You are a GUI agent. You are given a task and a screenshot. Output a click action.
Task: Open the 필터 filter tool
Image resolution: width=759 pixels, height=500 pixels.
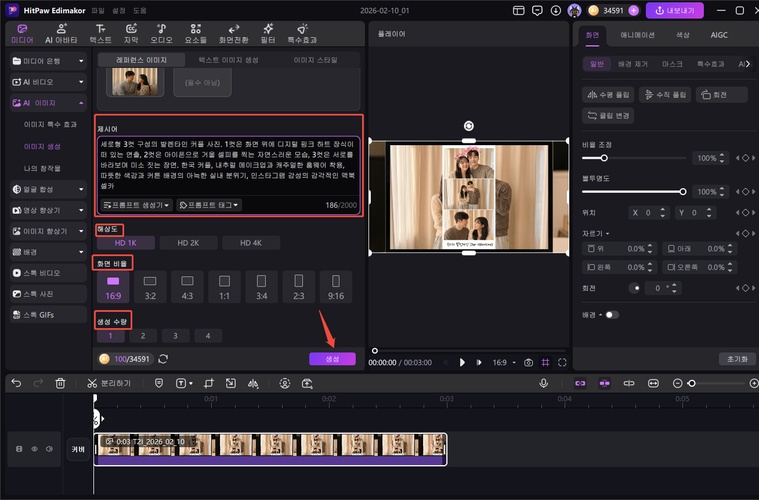pyautogui.click(x=268, y=34)
